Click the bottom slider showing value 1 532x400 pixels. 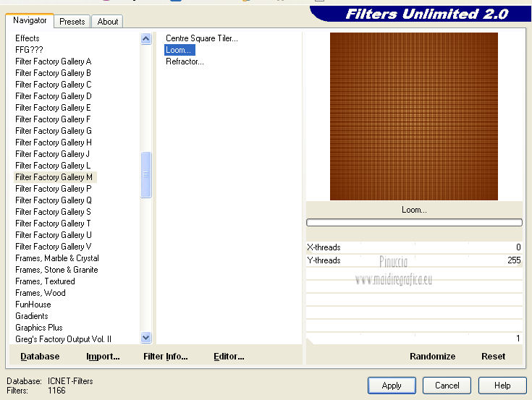point(414,338)
